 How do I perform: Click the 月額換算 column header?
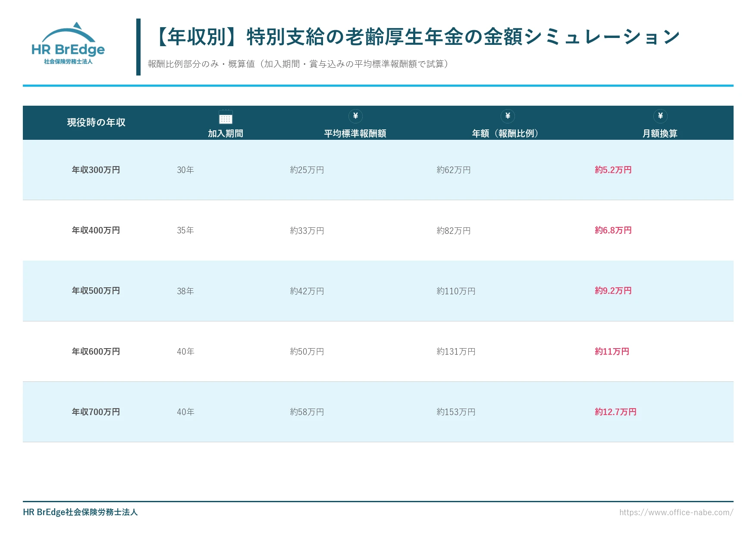point(660,134)
